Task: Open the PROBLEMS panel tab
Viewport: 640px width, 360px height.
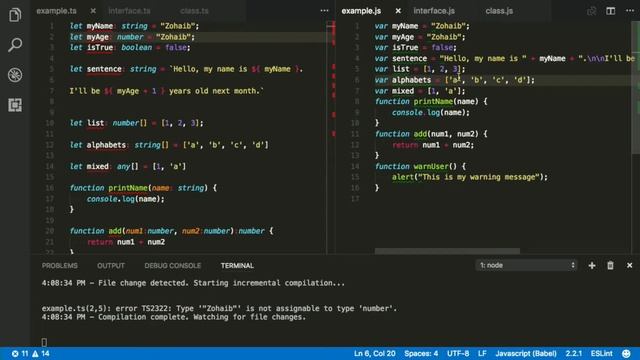Action: tap(60, 266)
